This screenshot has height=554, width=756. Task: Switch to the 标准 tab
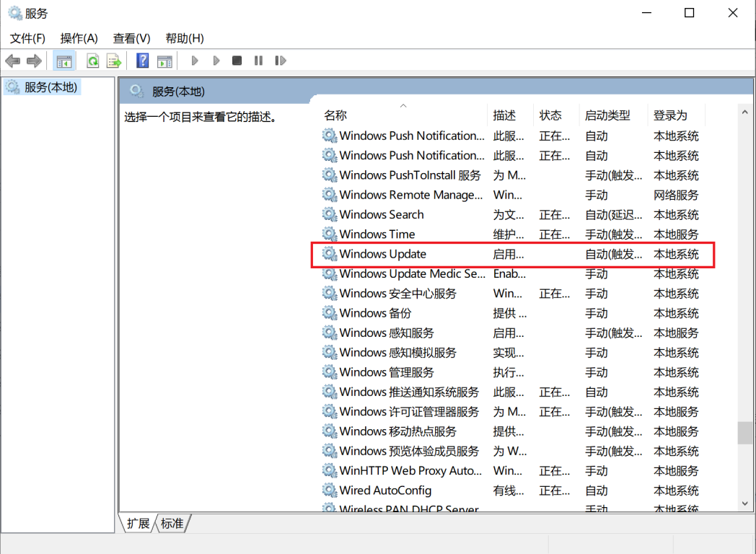click(x=172, y=524)
